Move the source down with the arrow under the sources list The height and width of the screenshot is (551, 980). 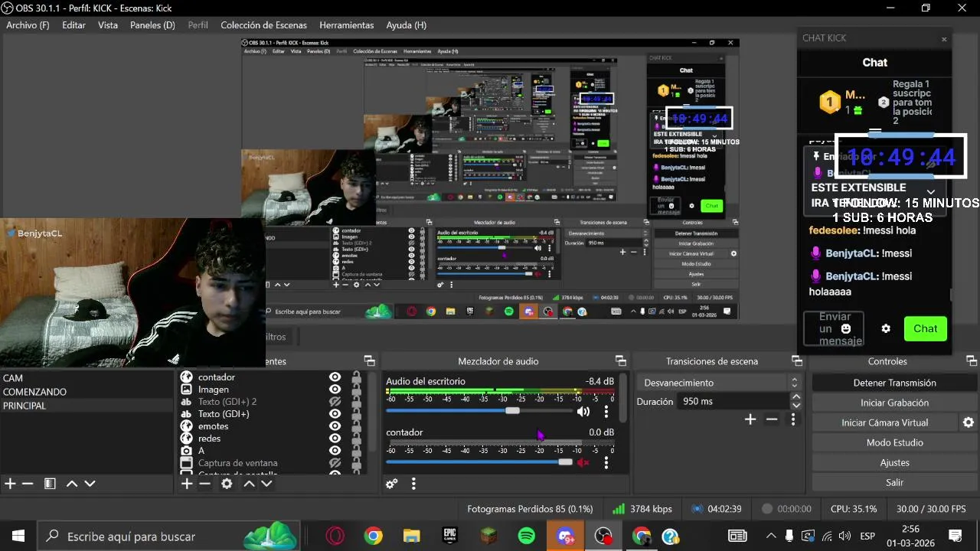(266, 484)
